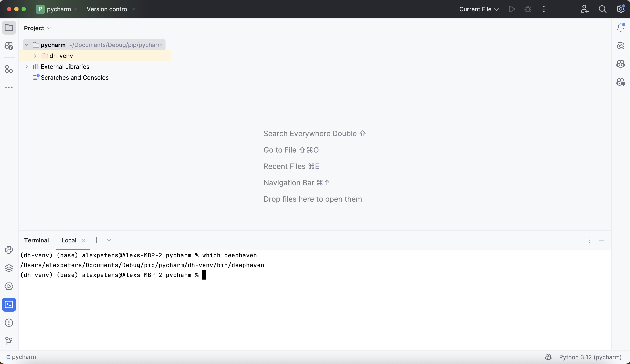The height and width of the screenshot is (364, 630).
Task: Open the Services tool window
Action: pos(9,286)
